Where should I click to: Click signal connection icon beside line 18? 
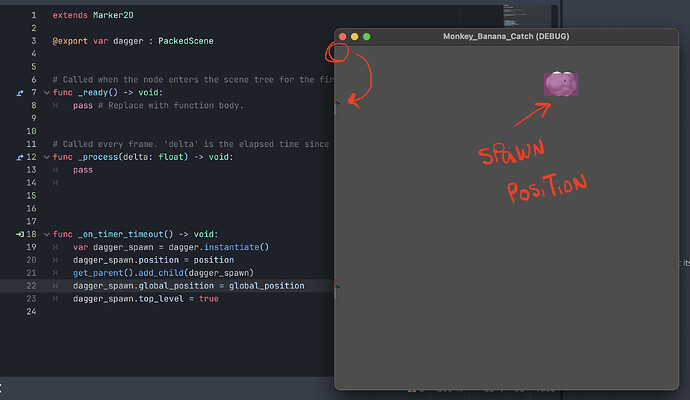20,235
